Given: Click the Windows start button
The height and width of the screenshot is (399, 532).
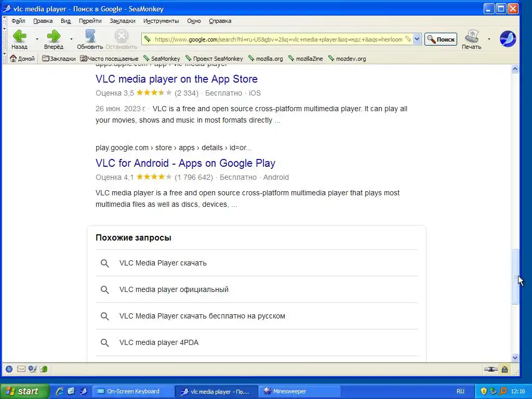Looking at the screenshot, I should coord(24,391).
